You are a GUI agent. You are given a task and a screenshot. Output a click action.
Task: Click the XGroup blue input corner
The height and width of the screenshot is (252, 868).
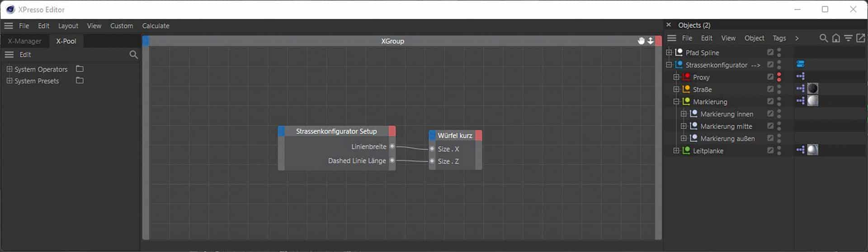(146, 41)
